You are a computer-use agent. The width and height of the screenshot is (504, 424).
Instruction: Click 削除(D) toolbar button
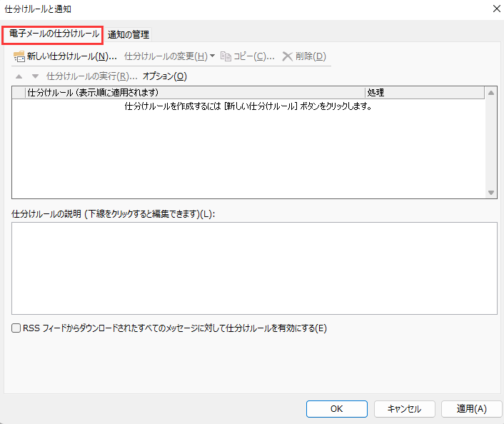coord(304,56)
